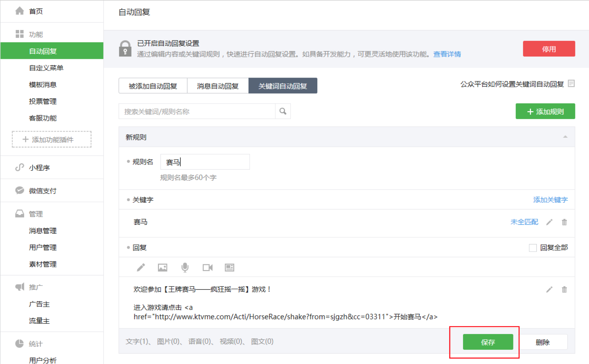
Task: Click the 管理 inbox icon
Action: [20, 214]
